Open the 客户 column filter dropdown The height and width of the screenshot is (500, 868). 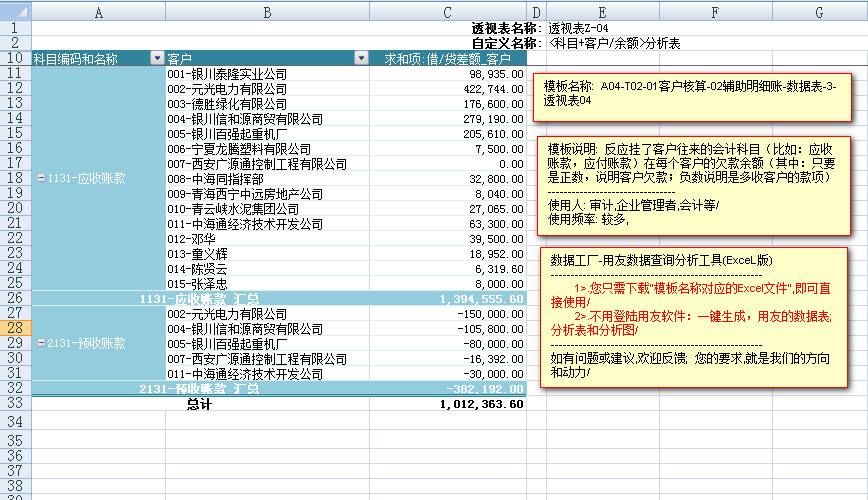361,59
